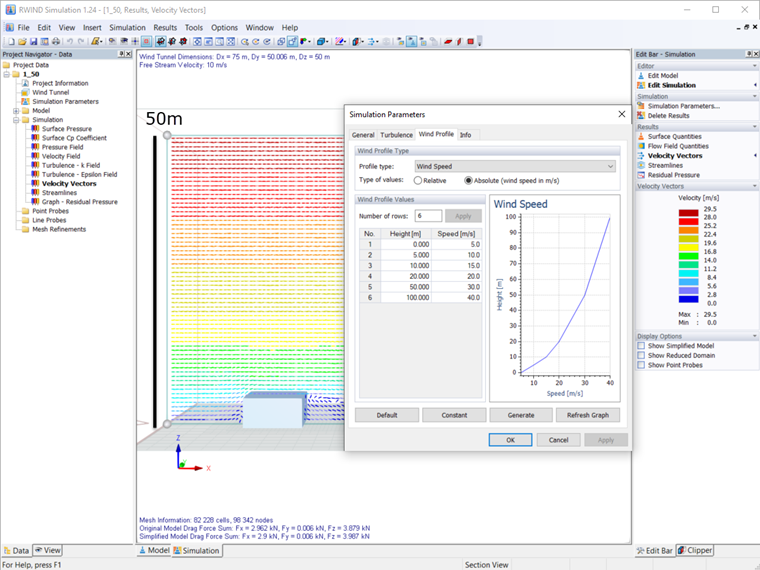The width and height of the screenshot is (760, 570).
Task: Switch to the General tab
Action: 363,135
